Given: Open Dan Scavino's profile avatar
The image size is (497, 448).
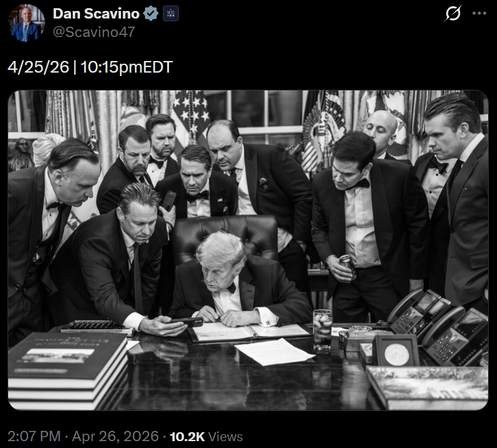Looking at the screenshot, I should (x=26, y=23).
